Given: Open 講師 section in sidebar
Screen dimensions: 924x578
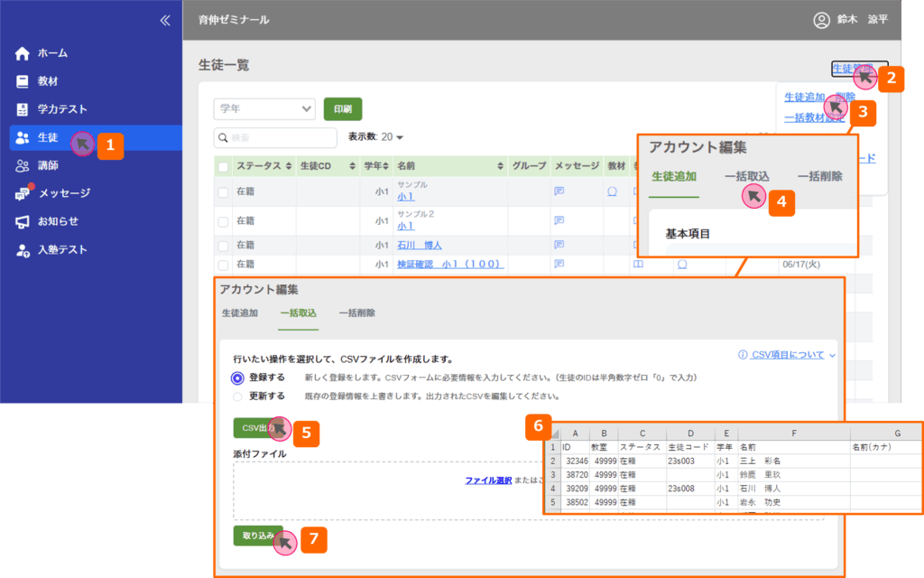Looking at the screenshot, I should (x=48, y=165).
